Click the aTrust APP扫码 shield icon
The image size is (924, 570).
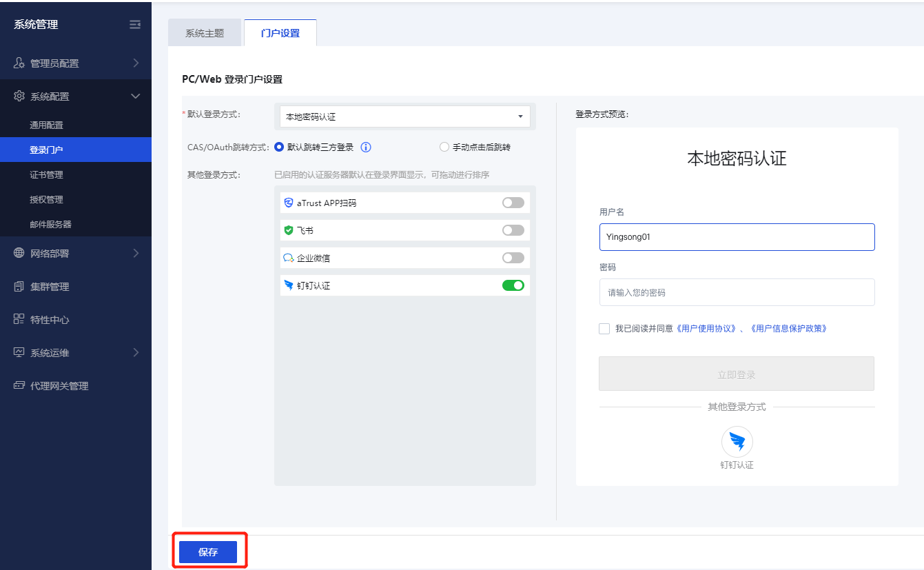click(289, 203)
